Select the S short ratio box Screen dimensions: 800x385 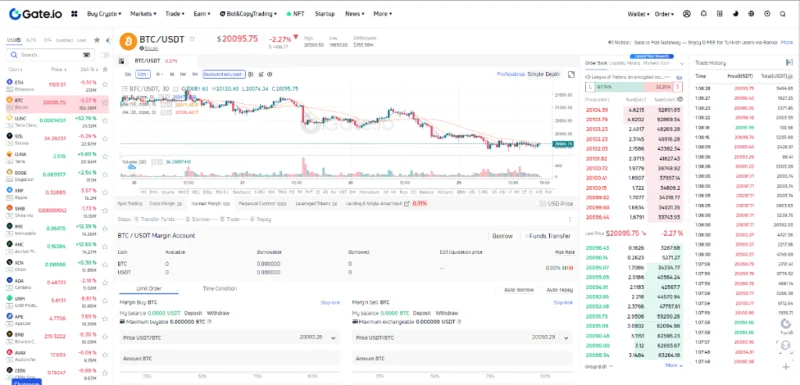(679, 87)
